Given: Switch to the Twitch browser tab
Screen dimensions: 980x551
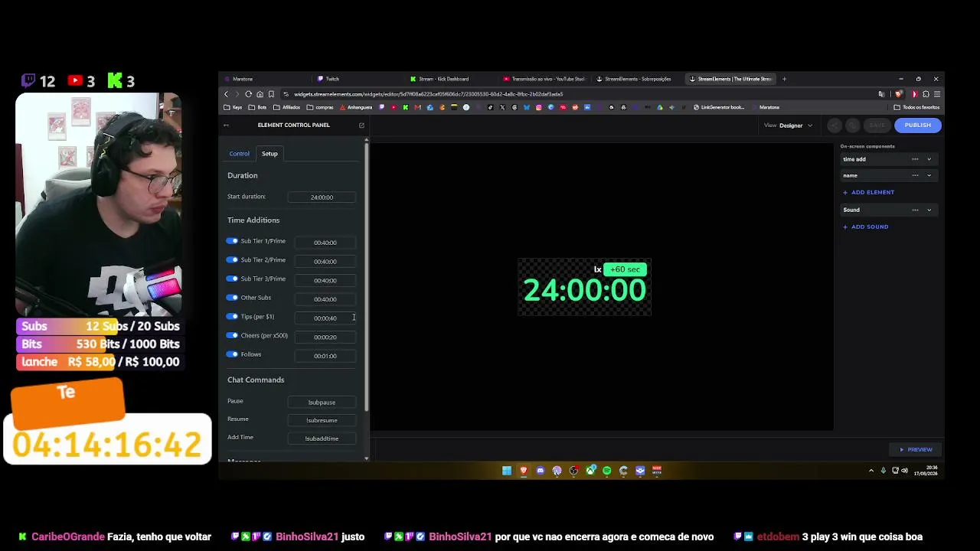Looking at the screenshot, I should pyautogui.click(x=355, y=79).
